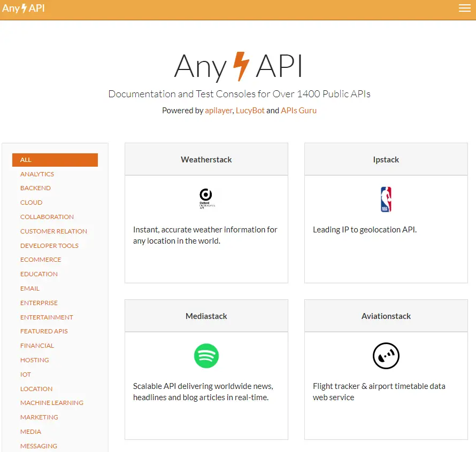The width and height of the screenshot is (476, 452).
Task: Select the FEATURED APIS category
Action: [x=44, y=331]
